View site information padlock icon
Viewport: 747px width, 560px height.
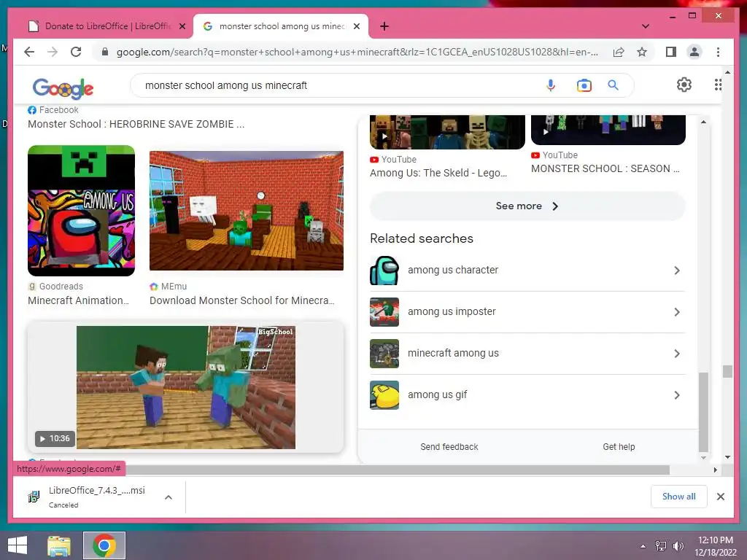click(105, 52)
